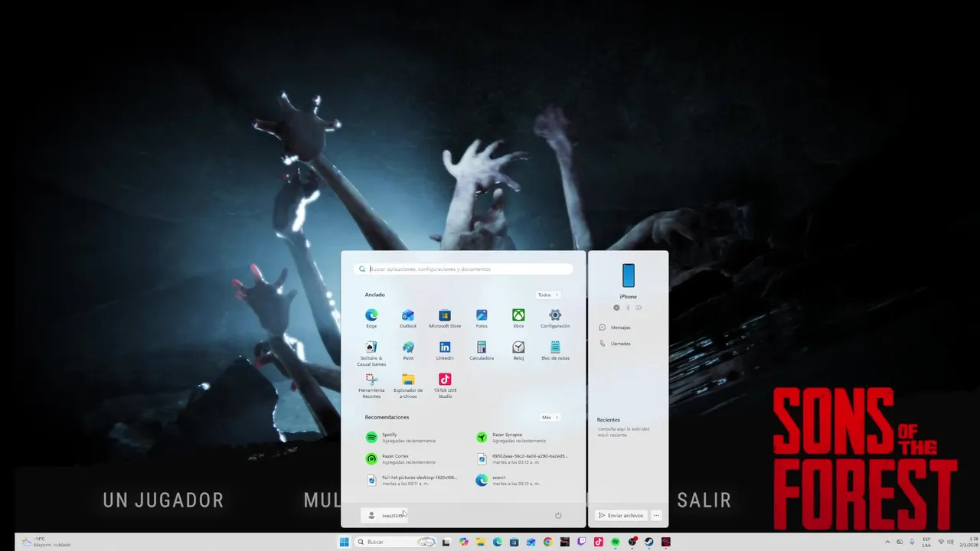Open Calculadora app
Screen dimensions: 980x551
pos(482,350)
